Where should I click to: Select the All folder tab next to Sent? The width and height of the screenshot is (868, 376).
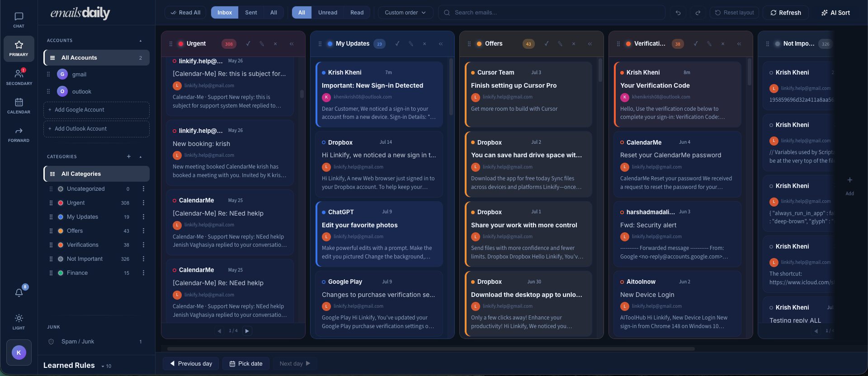[x=274, y=13]
